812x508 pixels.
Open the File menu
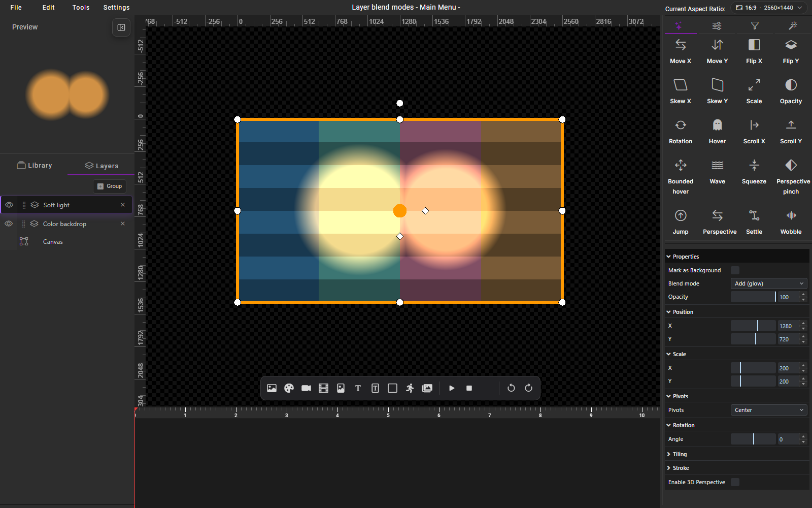[x=16, y=7]
